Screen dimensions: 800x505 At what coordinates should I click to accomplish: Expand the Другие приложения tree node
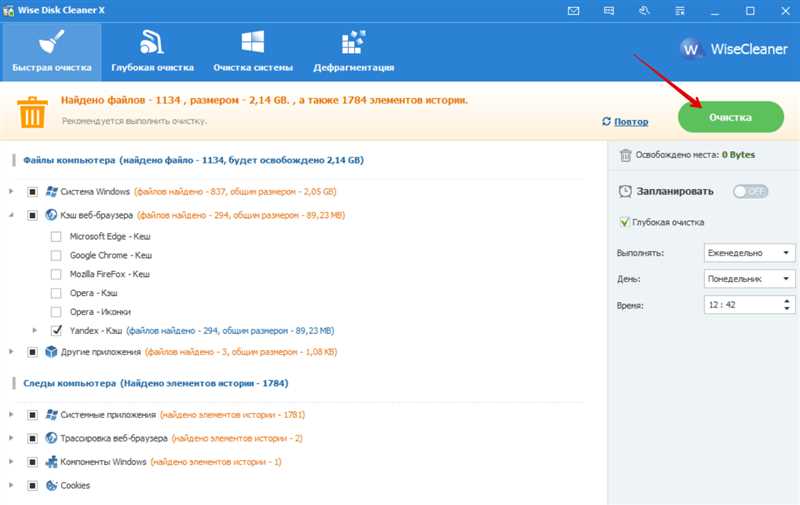pos(11,351)
